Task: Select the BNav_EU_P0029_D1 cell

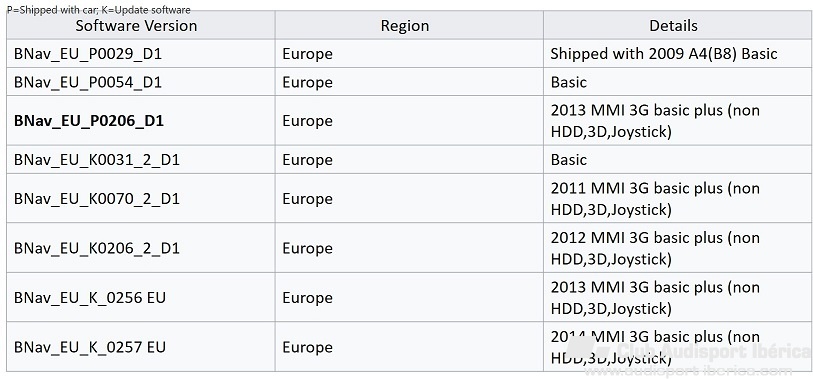Action: (88, 54)
